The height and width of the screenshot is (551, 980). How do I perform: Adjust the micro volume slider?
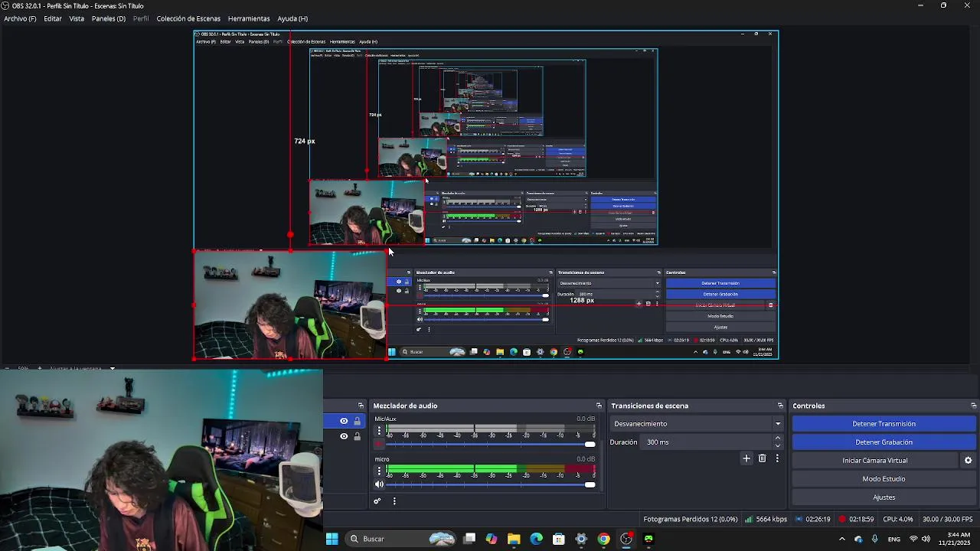click(x=491, y=484)
